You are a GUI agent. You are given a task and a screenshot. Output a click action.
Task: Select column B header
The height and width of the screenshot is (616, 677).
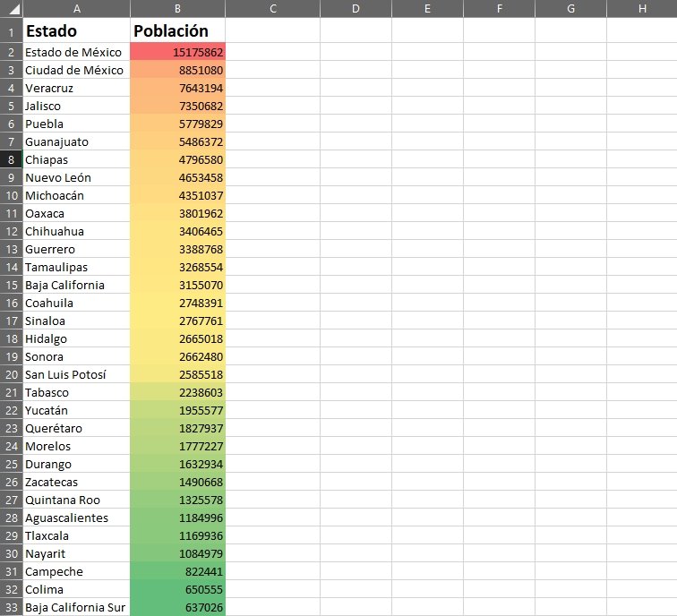[x=177, y=9]
